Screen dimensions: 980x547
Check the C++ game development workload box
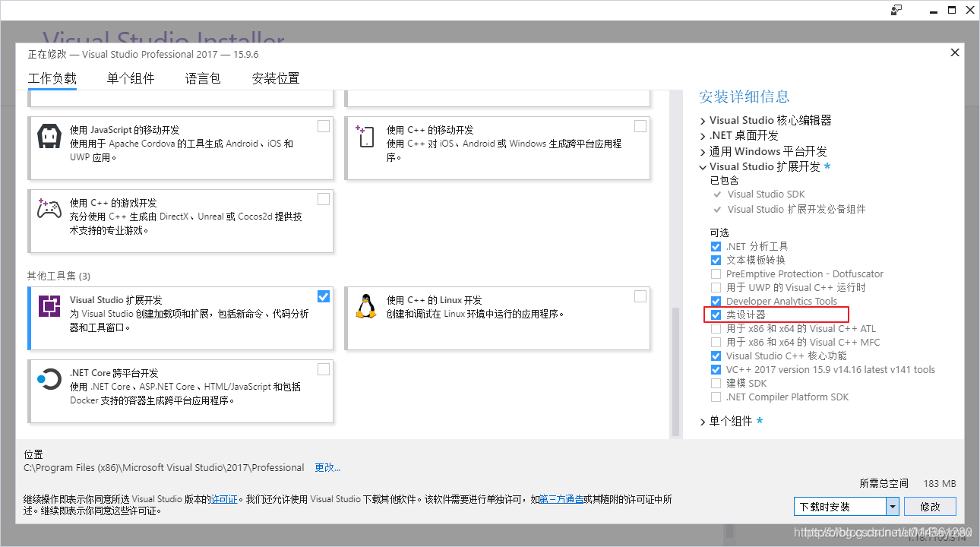click(324, 199)
